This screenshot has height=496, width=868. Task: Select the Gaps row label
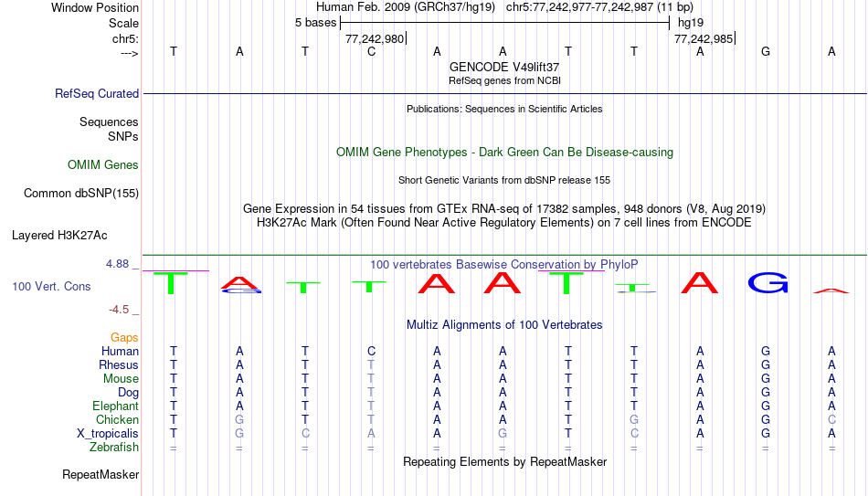pyautogui.click(x=124, y=338)
